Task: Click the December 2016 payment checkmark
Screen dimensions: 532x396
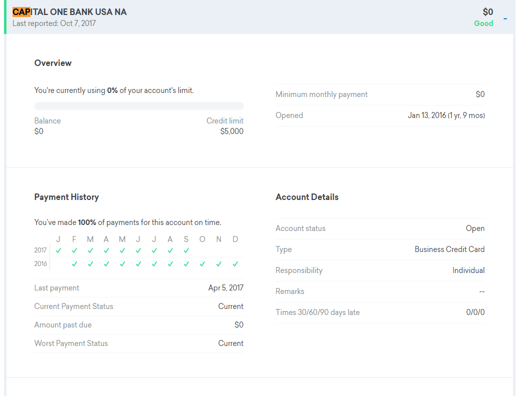Action: [x=235, y=264]
